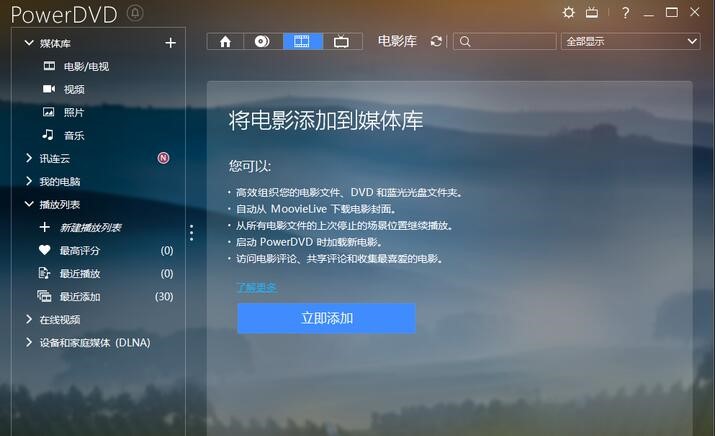The height and width of the screenshot is (436, 718).
Task: Open the Home tab icon
Action: pos(225,42)
